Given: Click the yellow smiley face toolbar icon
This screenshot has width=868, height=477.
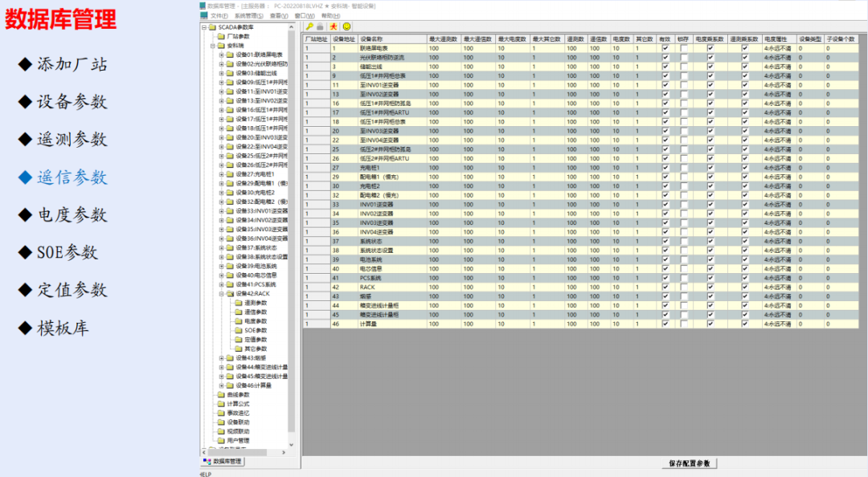Looking at the screenshot, I should click(346, 26).
